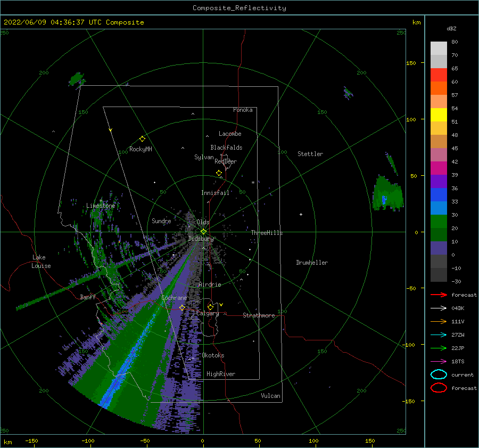Viewport: 479px width, 448px height.
Task: Click the Ponoka town label
Action: (243, 110)
